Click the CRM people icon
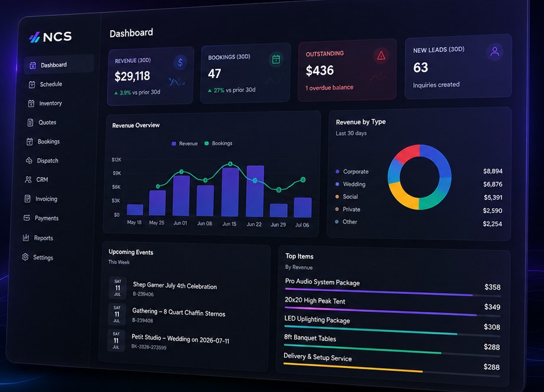Viewport: 544px width, 392px height. (28, 179)
